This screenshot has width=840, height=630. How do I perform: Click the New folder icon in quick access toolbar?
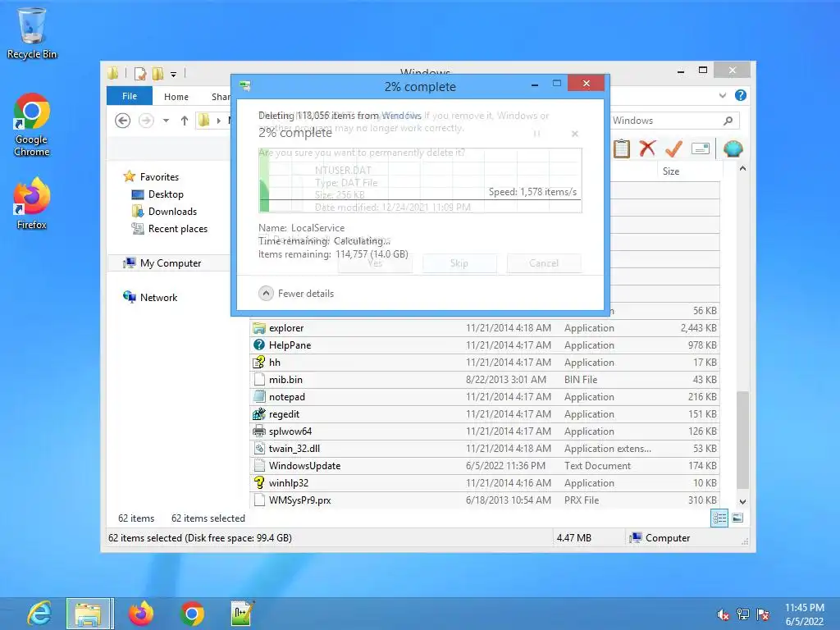157,73
